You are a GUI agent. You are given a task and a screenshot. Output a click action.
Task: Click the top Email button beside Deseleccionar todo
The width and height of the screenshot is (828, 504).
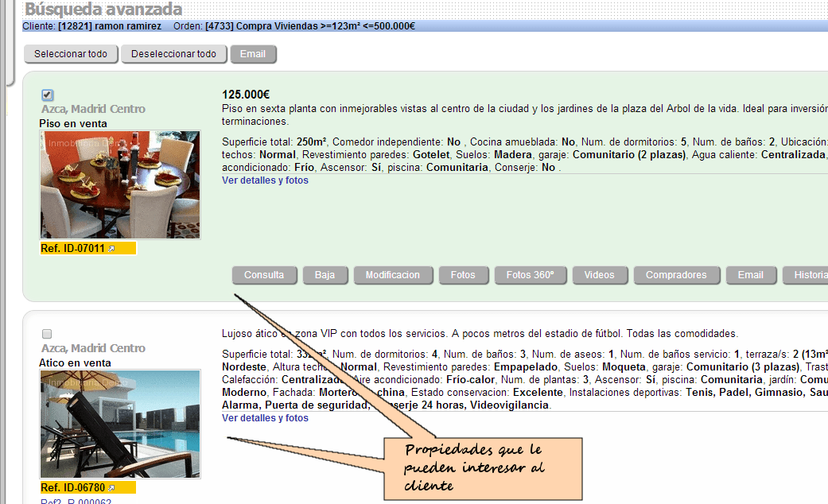tap(253, 54)
